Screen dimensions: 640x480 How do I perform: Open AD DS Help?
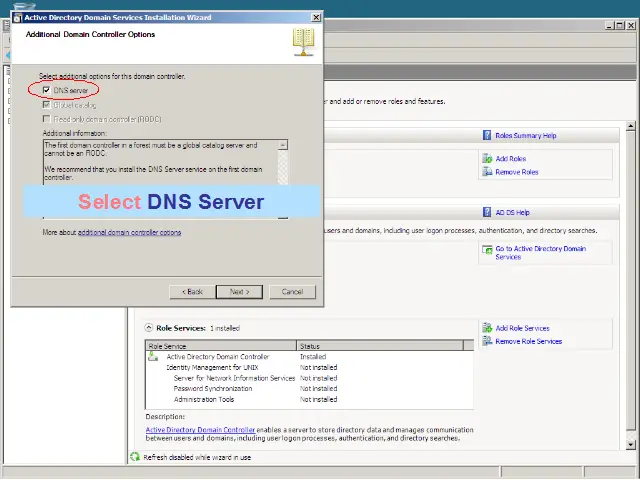tap(512, 213)
